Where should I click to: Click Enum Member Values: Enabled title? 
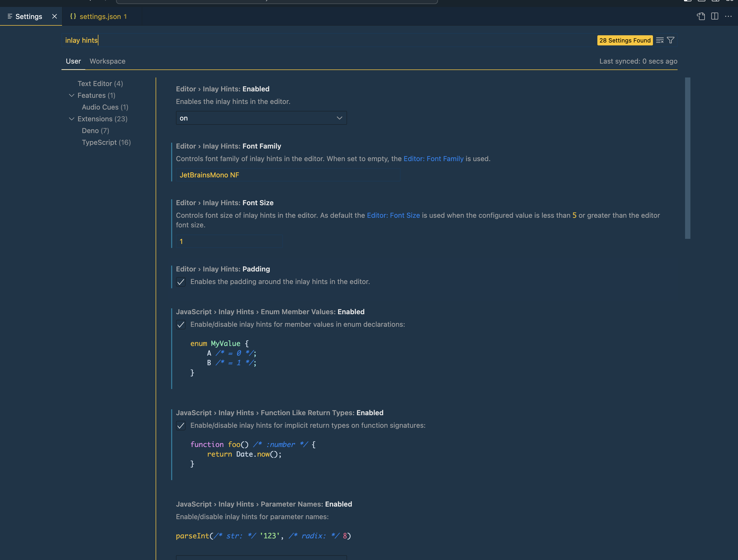click(270, 312)
